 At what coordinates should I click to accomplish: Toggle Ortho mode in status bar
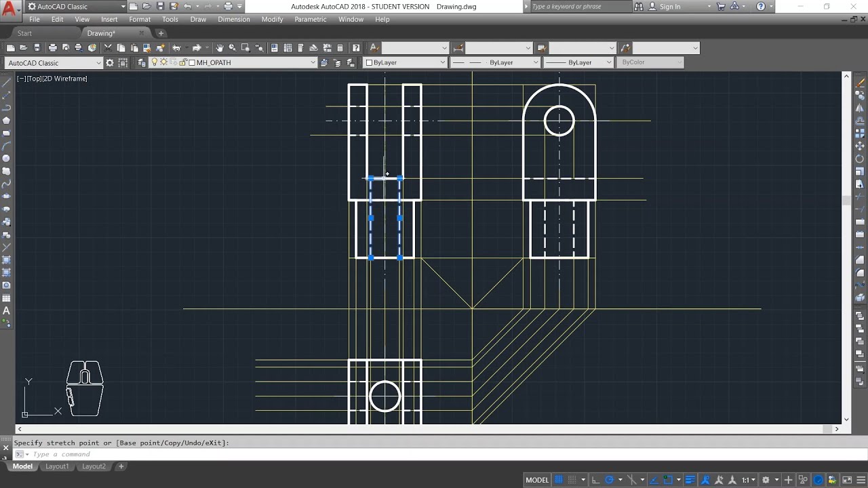(x=595, y=480)
